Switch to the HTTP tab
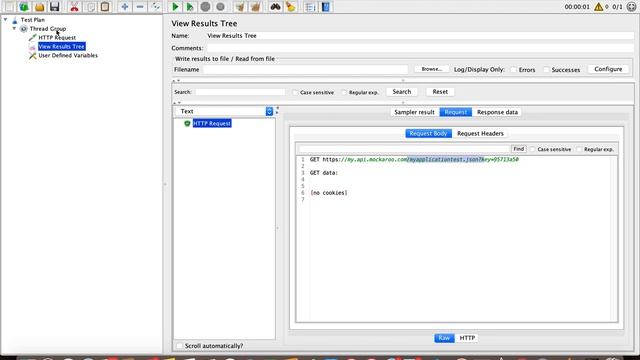 [467, 338]
